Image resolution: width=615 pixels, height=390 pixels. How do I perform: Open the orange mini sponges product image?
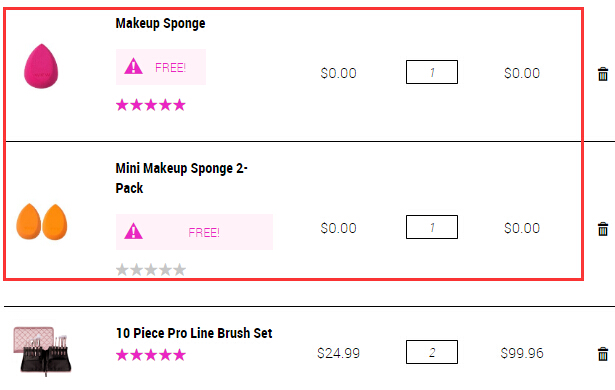click(x=42, y=222)
